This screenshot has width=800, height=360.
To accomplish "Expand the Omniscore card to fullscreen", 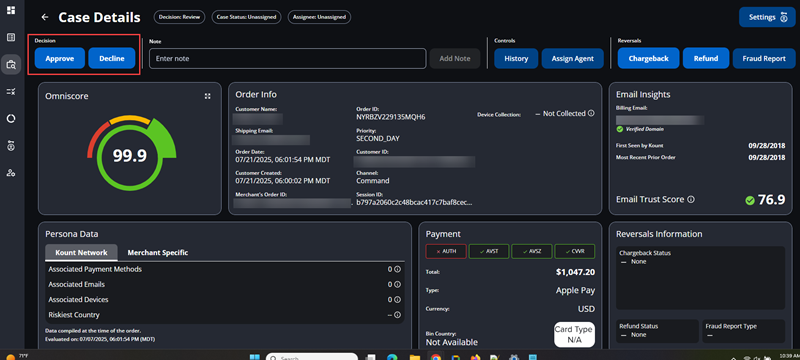I will [x=208, y=96].
